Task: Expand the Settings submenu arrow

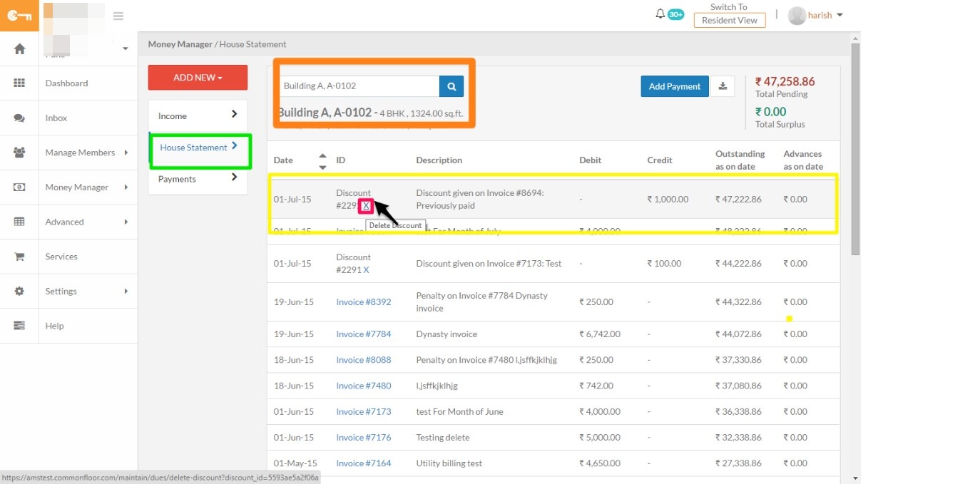Action: [126, 292]
